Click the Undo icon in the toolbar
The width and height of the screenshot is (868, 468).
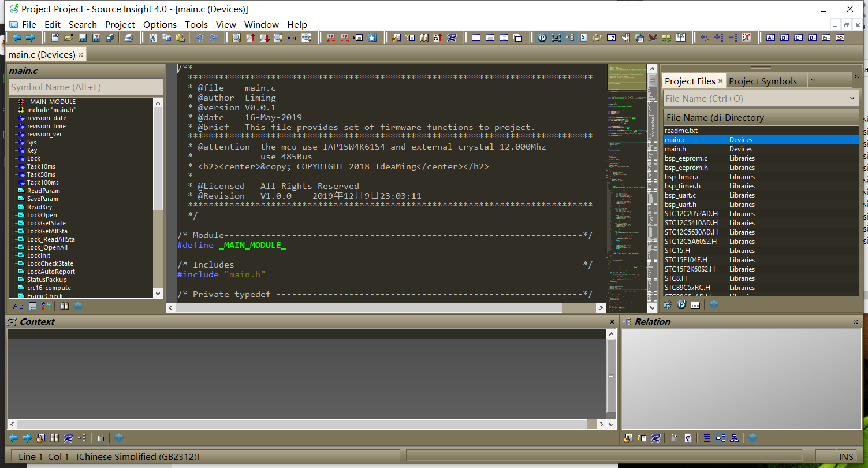(199, 38)
